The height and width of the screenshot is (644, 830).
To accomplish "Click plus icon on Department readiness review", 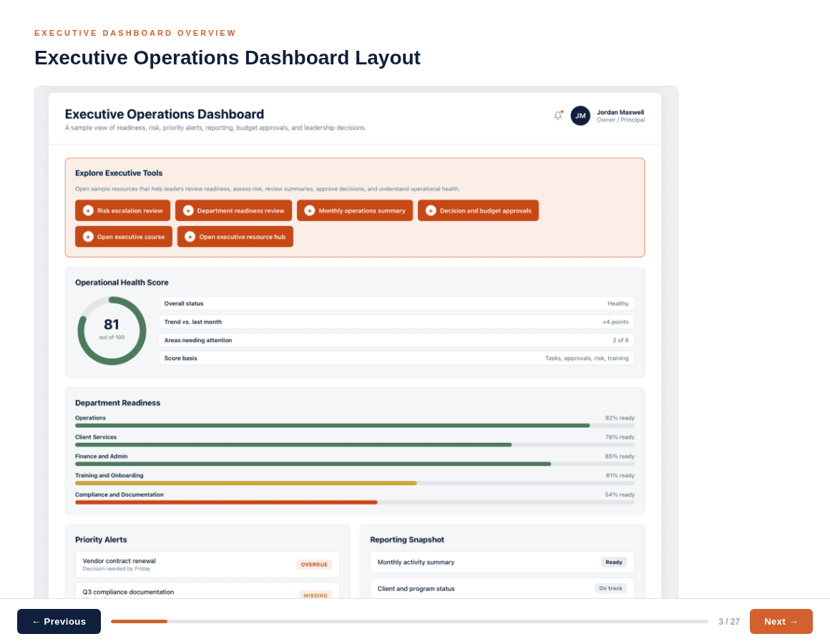I will [188, 210].
